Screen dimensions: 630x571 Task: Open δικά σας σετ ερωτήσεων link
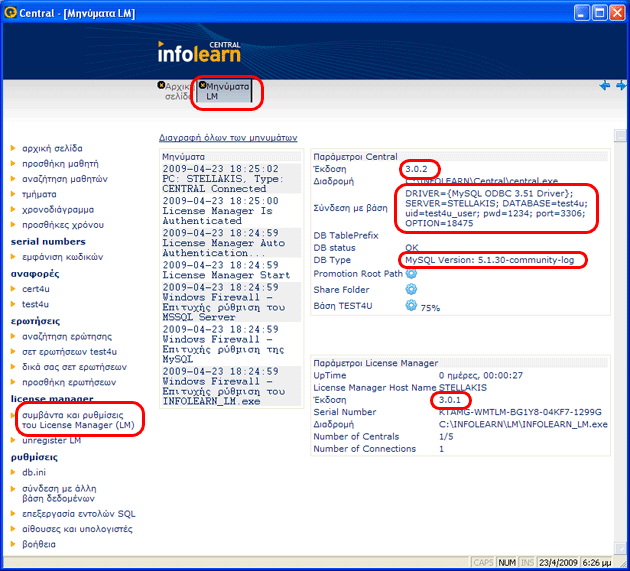click(x=74, y=367)
